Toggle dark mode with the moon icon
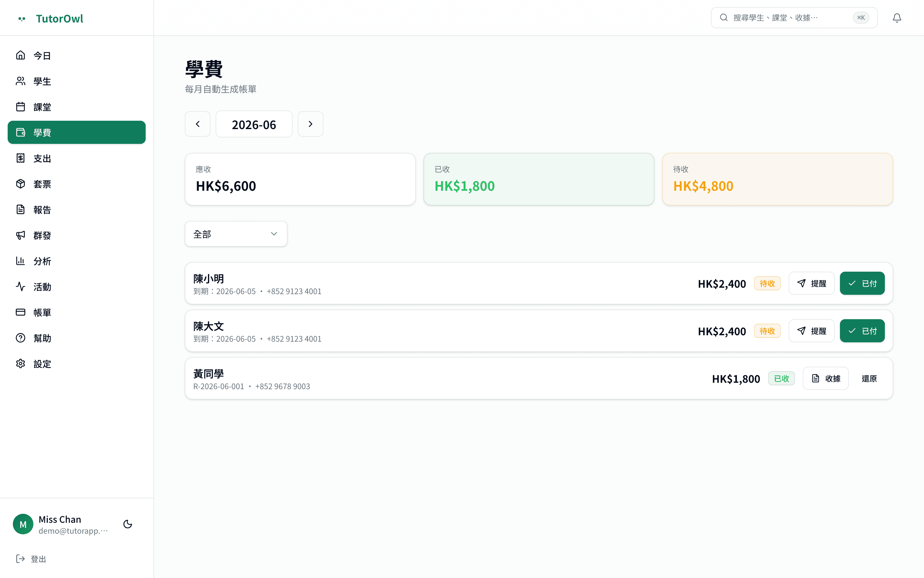Screen dimensions: 924x578 click(128, 524)
